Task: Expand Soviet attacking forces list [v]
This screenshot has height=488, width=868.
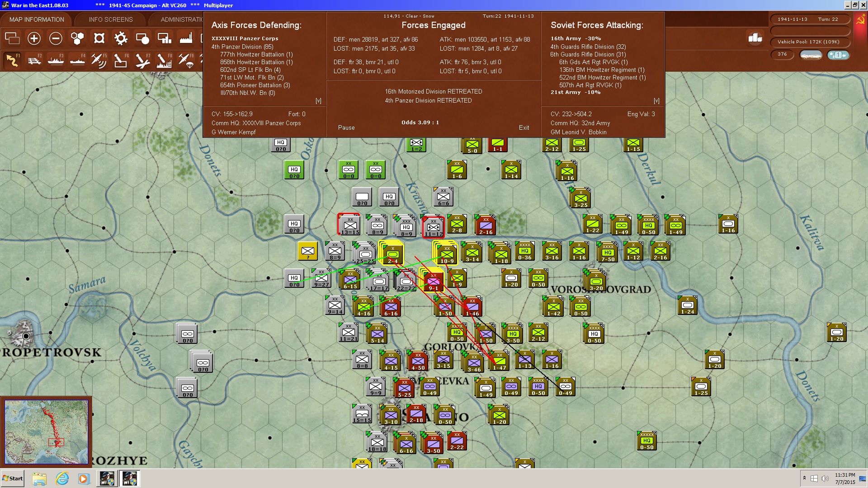Action: pos(656,101)
